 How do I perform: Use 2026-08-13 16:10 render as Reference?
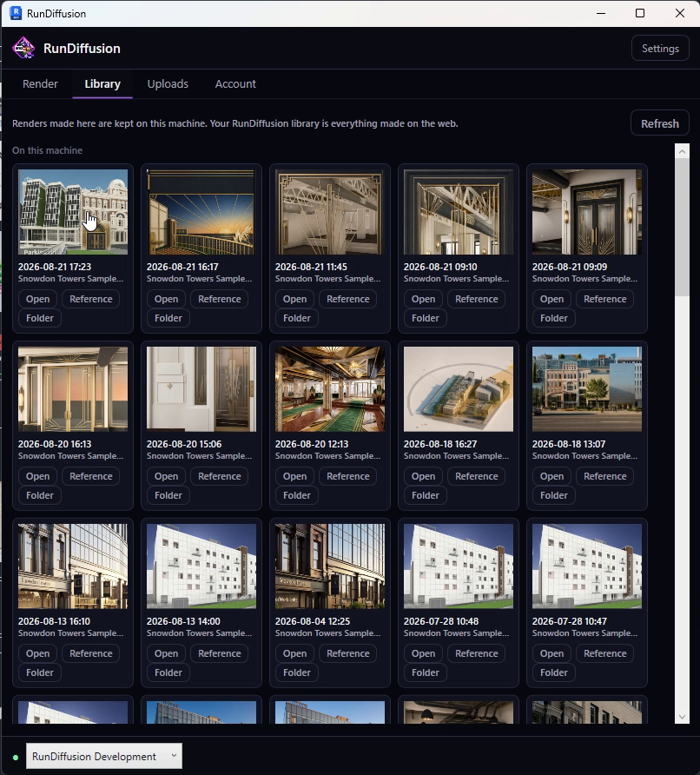[91, 653]
